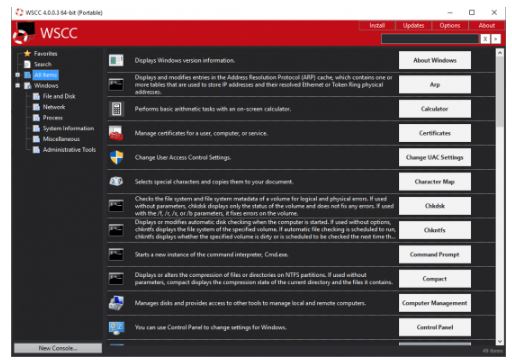Run the Chkdsk button
This screenshot has height=361, width=512.
point(435,206)
